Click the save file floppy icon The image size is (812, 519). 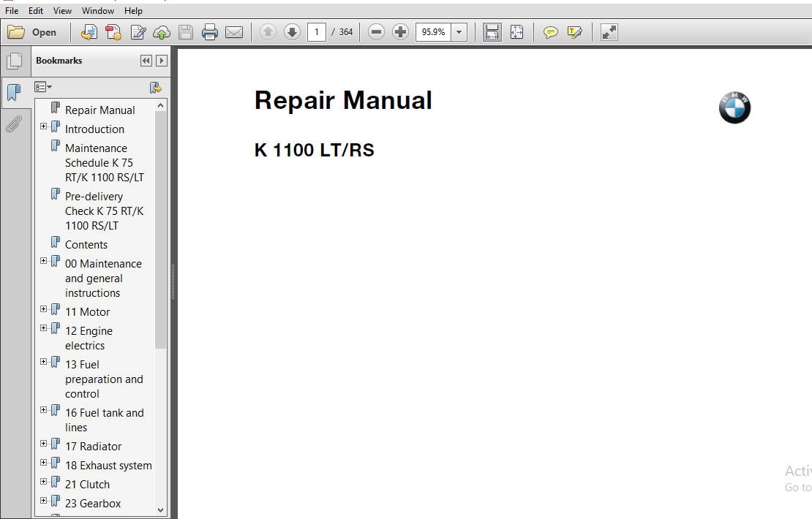(x=185, y=33)
